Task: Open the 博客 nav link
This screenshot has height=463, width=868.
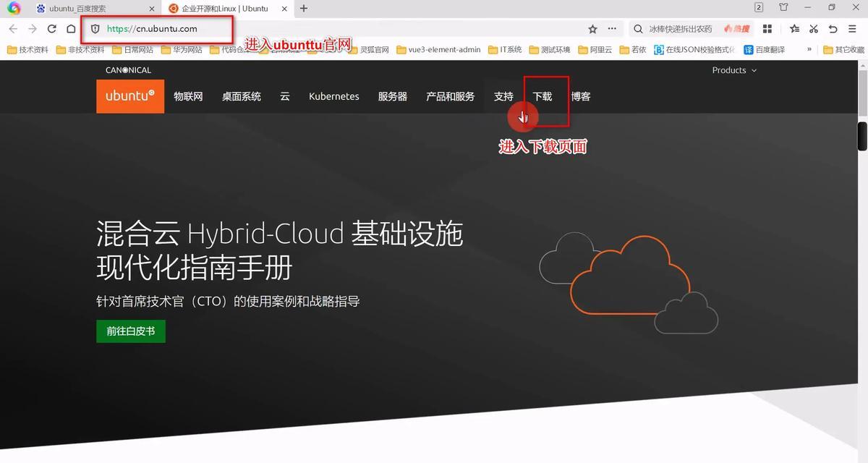Action: 581,96
